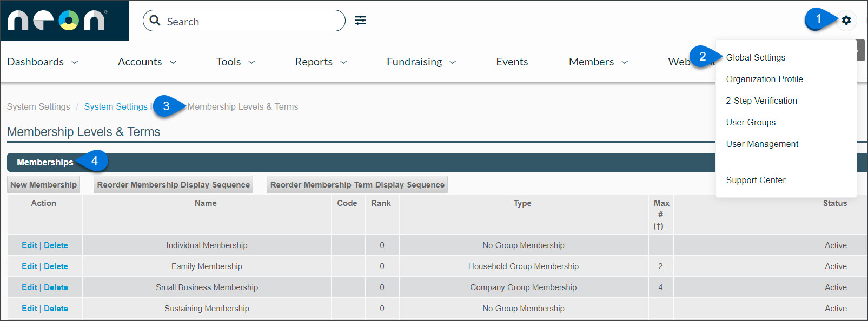Select the Family Membership name cell
The height and width of the screenshot is (321, 868).
pos(207,266)
